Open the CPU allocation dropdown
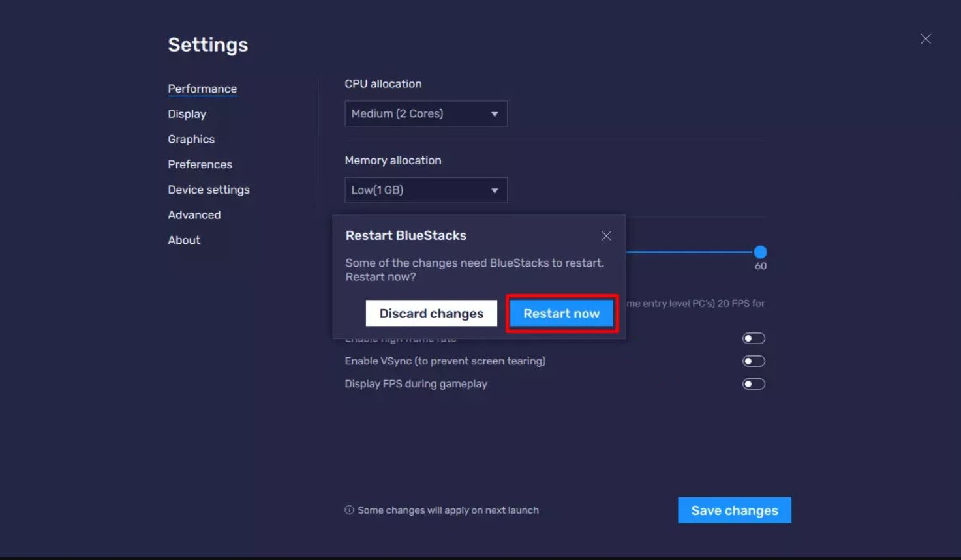The height and width of the screenshot is (560, 961). tap(425, 113)
